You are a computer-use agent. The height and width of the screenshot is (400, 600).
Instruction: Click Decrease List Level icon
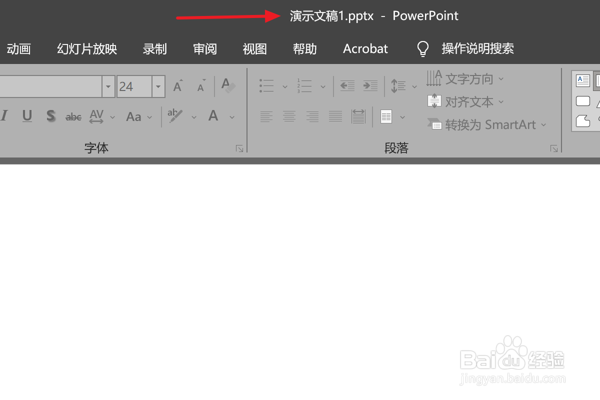coord(347,86)
